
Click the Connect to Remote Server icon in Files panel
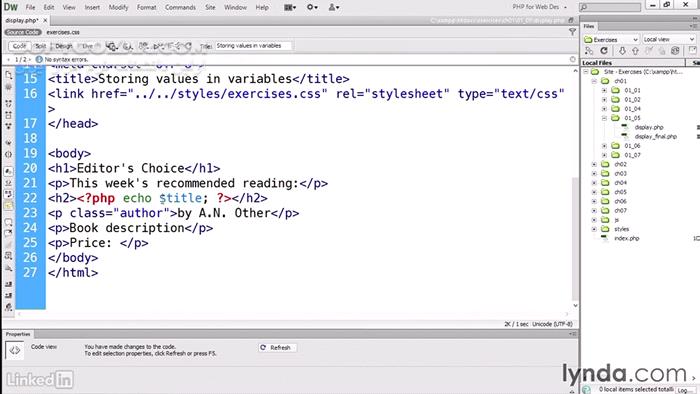[x=589, y=51]
